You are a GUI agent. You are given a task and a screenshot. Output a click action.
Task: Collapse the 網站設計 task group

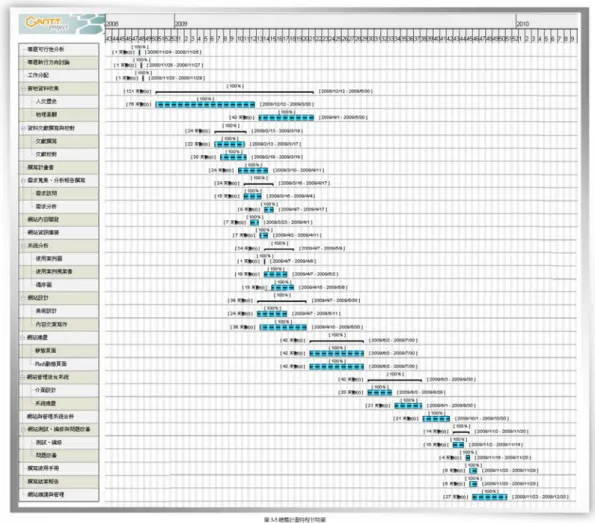pos(23,298)
